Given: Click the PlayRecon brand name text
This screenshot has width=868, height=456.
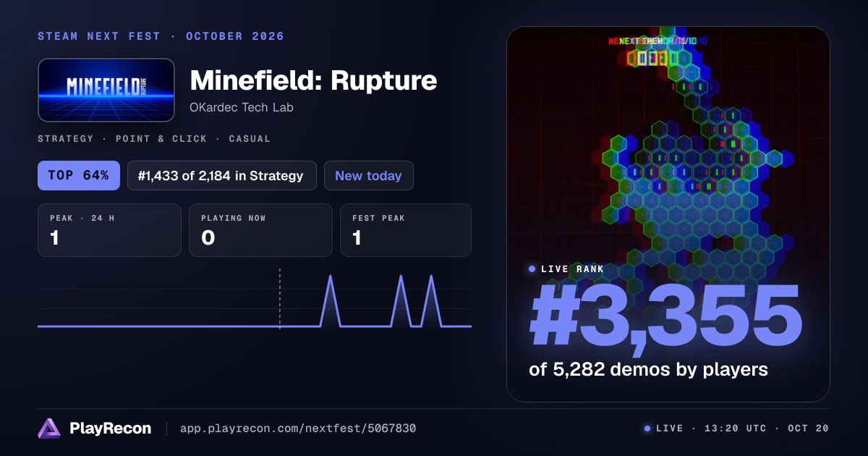Looking at the screenshot, I should pos(111,428).
